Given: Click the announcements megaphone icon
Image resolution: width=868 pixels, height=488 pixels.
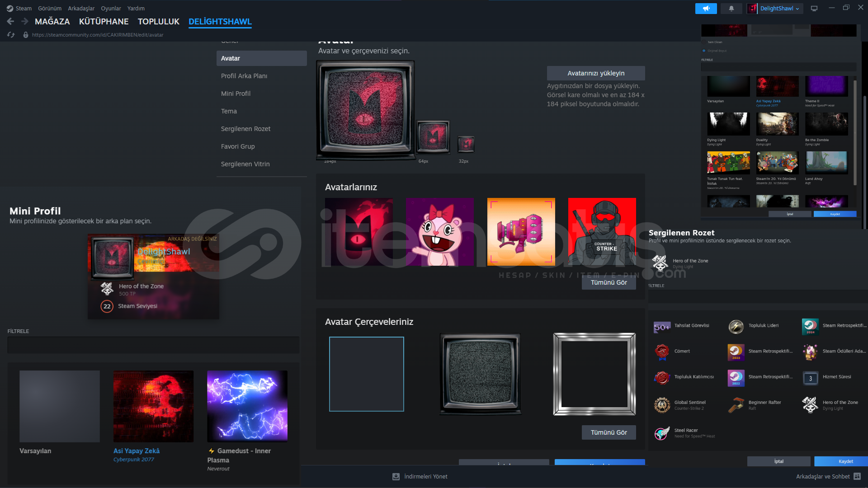Looking at the screenshot, I should 706,8.
